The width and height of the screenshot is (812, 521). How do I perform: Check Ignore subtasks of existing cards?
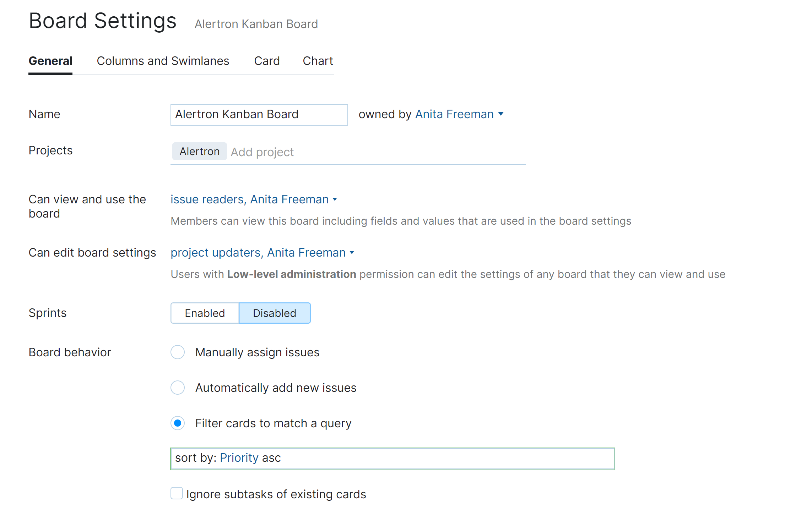pos(177,494)
